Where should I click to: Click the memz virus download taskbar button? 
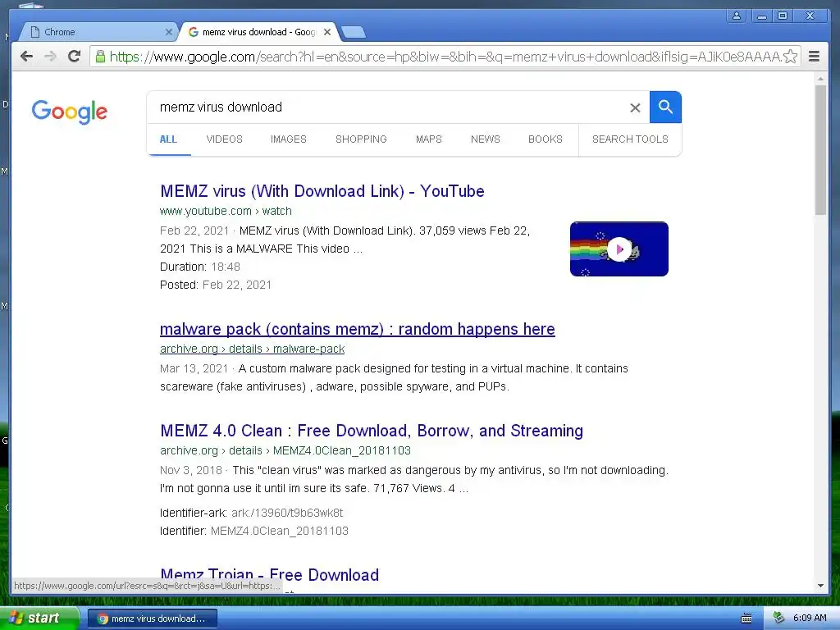[x=152, y=619]
